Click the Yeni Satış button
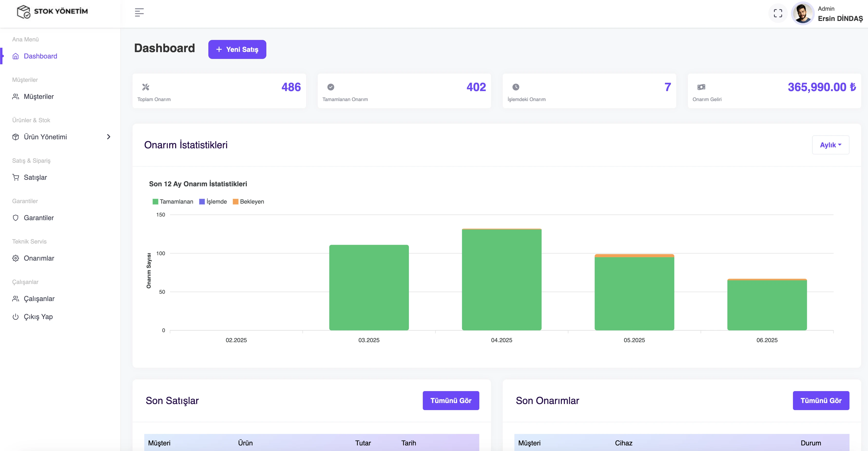The image size is (868, 451). [x=237, y=49]
